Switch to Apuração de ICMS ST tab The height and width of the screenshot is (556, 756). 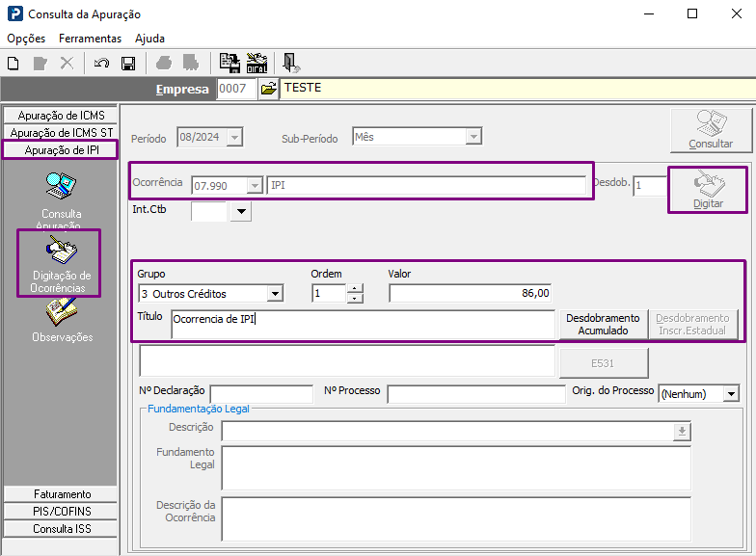click(x=62, y=133)
